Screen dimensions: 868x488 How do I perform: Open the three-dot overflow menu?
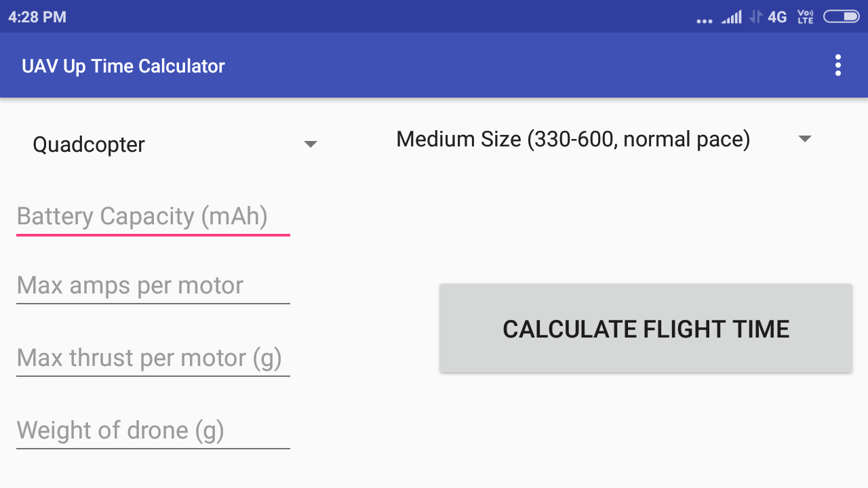(838, 65)
